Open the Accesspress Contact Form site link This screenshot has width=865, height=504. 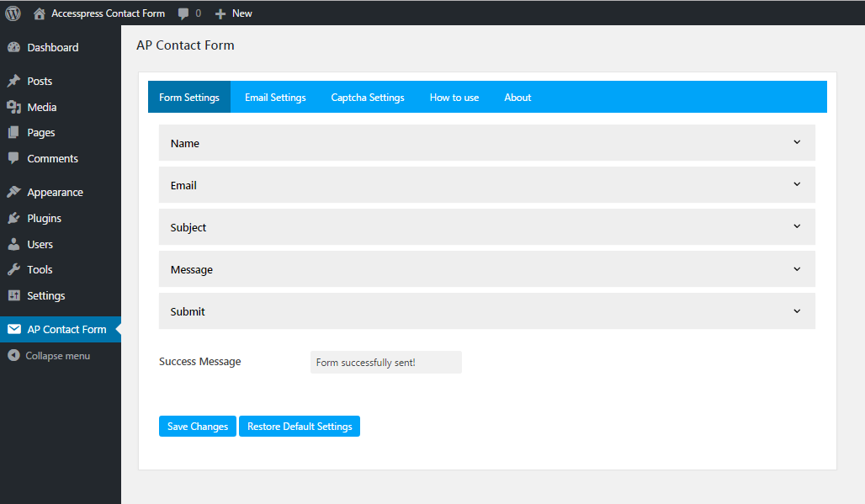tap(108, 13)
